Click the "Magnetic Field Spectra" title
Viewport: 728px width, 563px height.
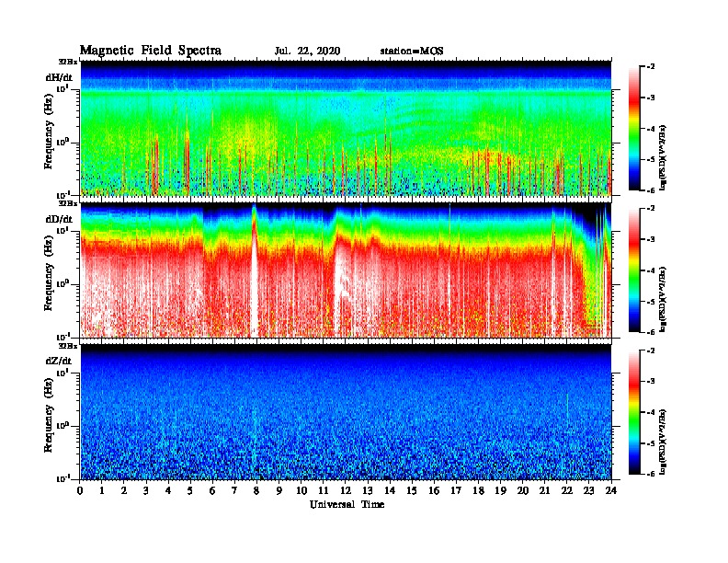(151, 51)
